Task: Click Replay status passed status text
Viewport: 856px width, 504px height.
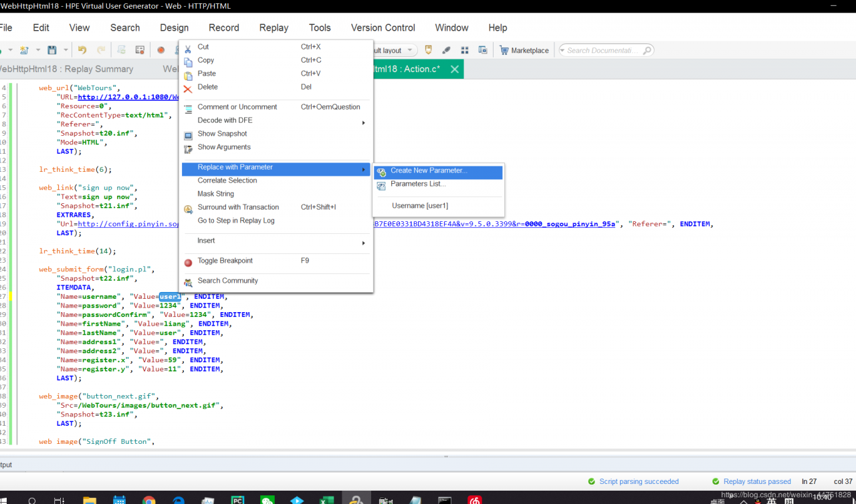Action: (x=757, y=481)
